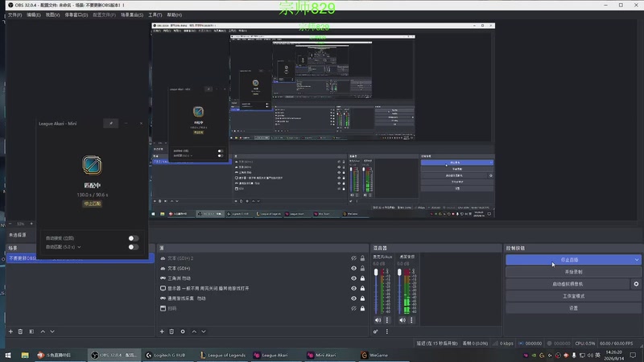Expand auto-match delay dropdown (5.0 s)
644x362 pixels.
[x=79, y=247]
